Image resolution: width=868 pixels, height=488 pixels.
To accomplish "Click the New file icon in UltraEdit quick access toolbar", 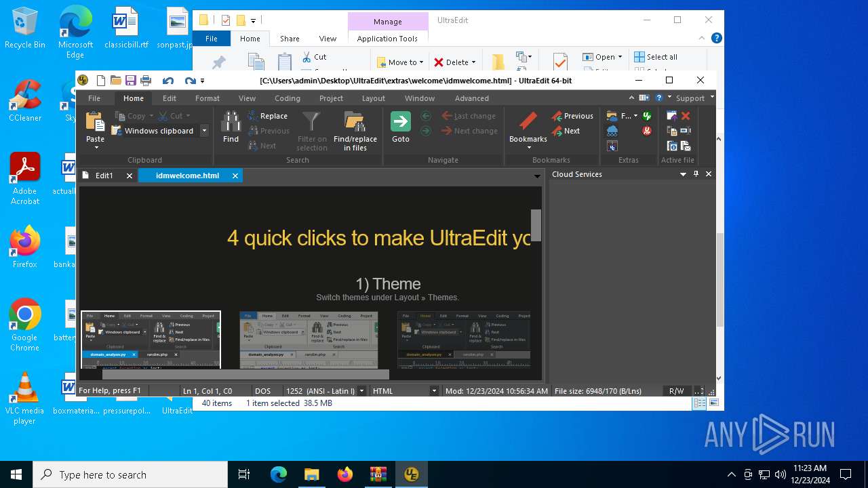I will click(x=101, y=81).
